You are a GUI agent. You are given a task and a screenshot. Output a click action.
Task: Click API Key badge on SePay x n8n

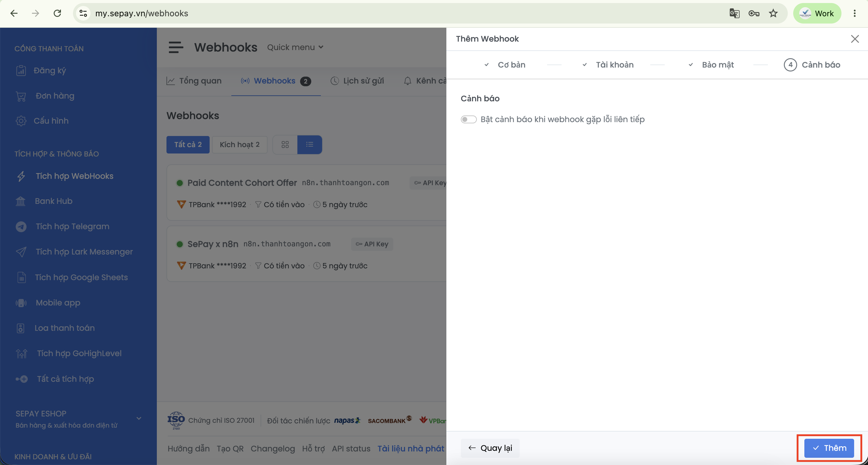pos(372,244)
